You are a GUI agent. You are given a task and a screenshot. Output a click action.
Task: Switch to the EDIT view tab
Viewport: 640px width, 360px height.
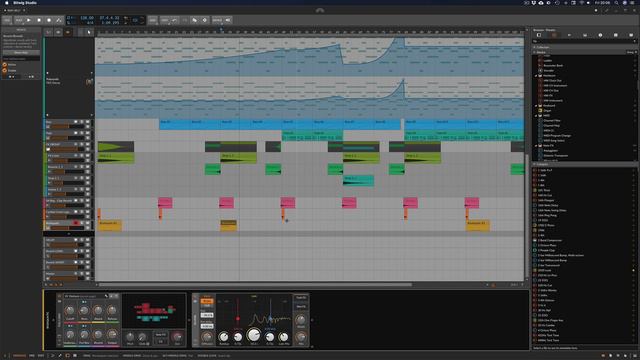(x=41, y=356)
